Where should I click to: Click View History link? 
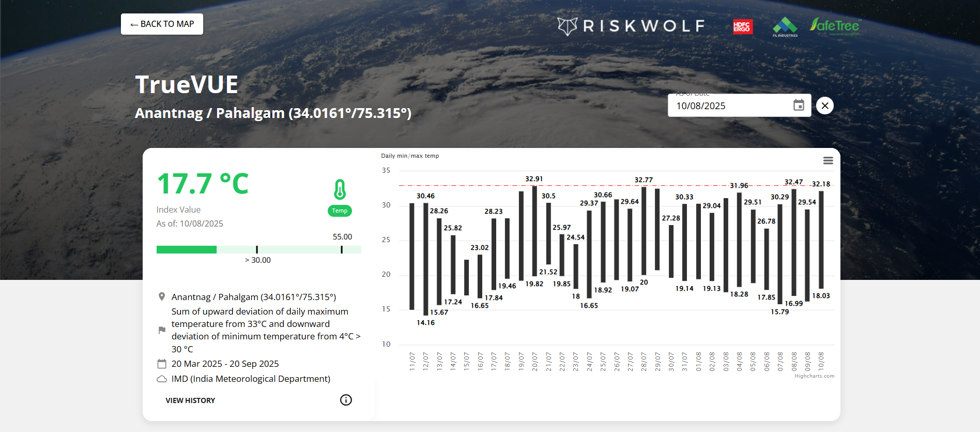(x=190, y=400)
